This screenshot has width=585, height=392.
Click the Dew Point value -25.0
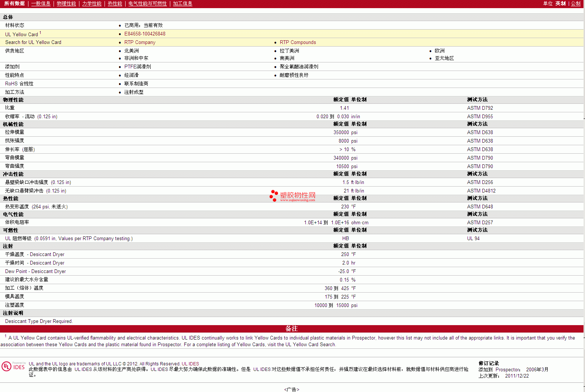[x=343, y=272]
